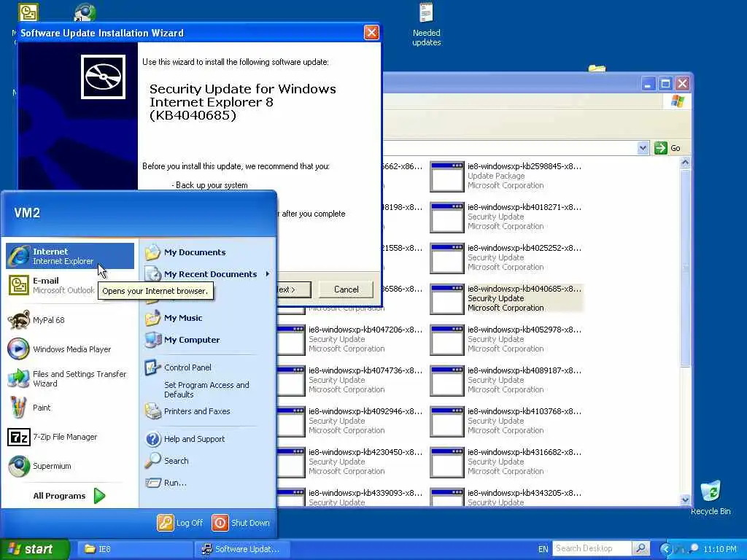This screenshot has width=747, height=560.
Task: Select ie8-windowsxp-kb4040685 security update file
Action: click(x=506, y=298)
